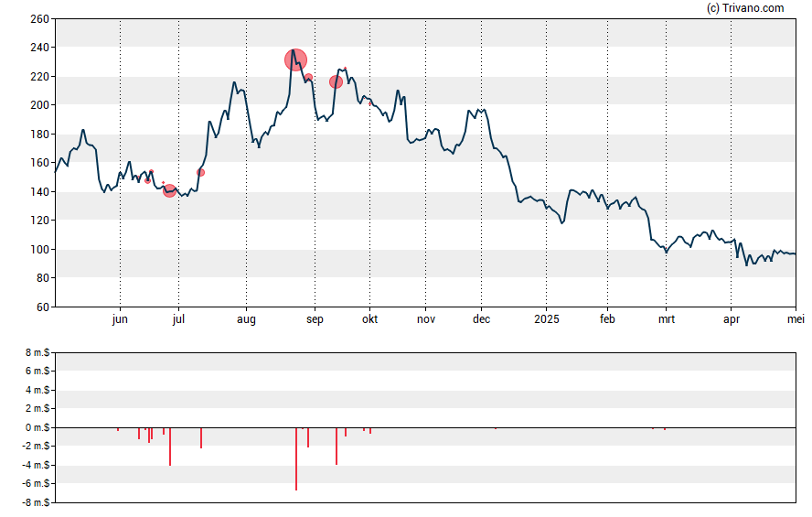Select the 'nov' month label

pos(426,319)
